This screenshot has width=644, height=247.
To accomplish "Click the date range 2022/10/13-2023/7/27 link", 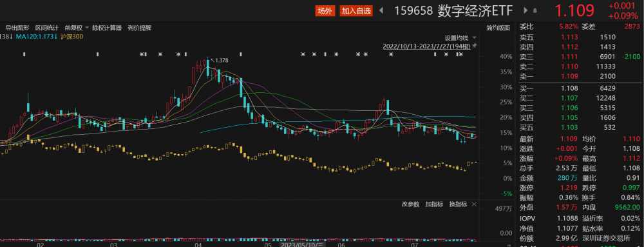I will (426, 46).
